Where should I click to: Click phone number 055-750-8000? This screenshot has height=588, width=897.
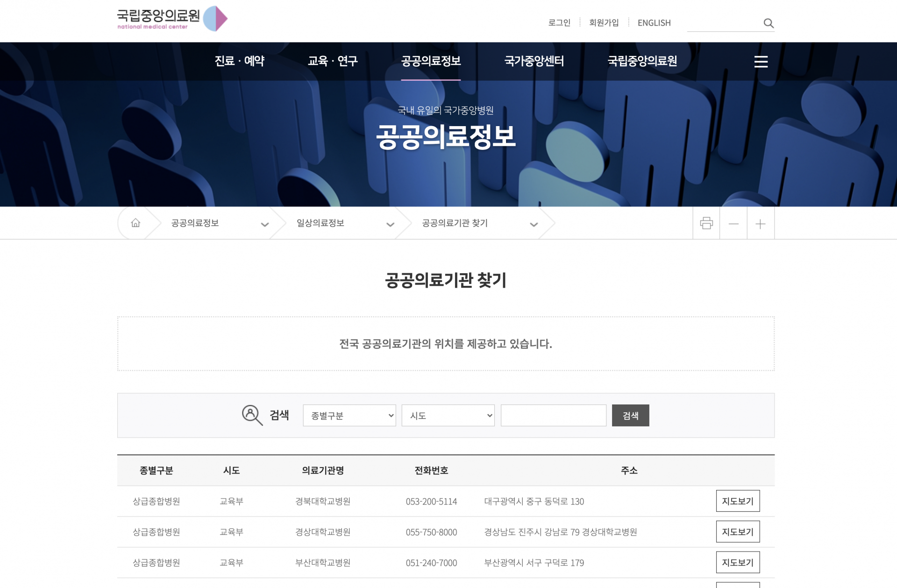click(431, 532)
